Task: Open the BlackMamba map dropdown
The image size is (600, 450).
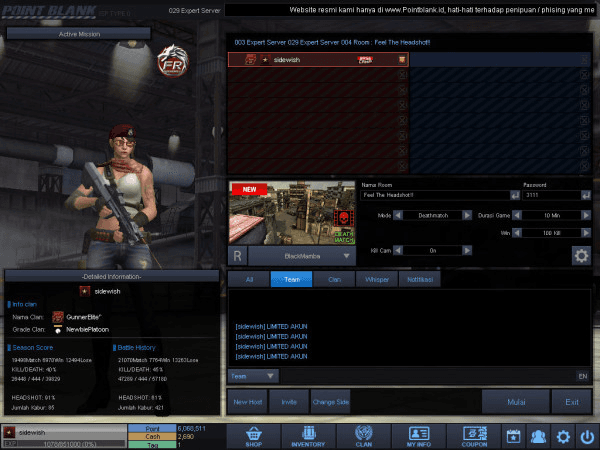Action: (302, 256)
